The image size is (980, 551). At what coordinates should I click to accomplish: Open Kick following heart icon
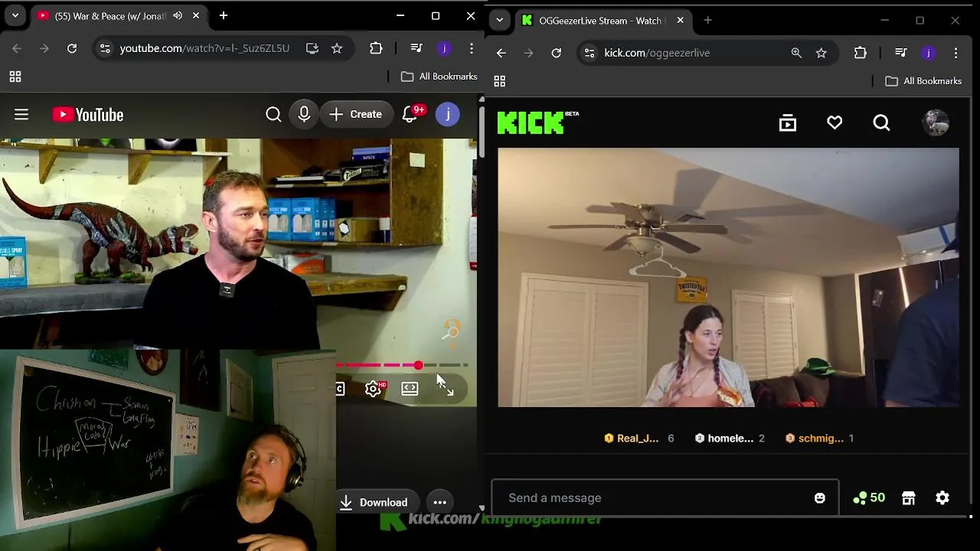[835, 122]
